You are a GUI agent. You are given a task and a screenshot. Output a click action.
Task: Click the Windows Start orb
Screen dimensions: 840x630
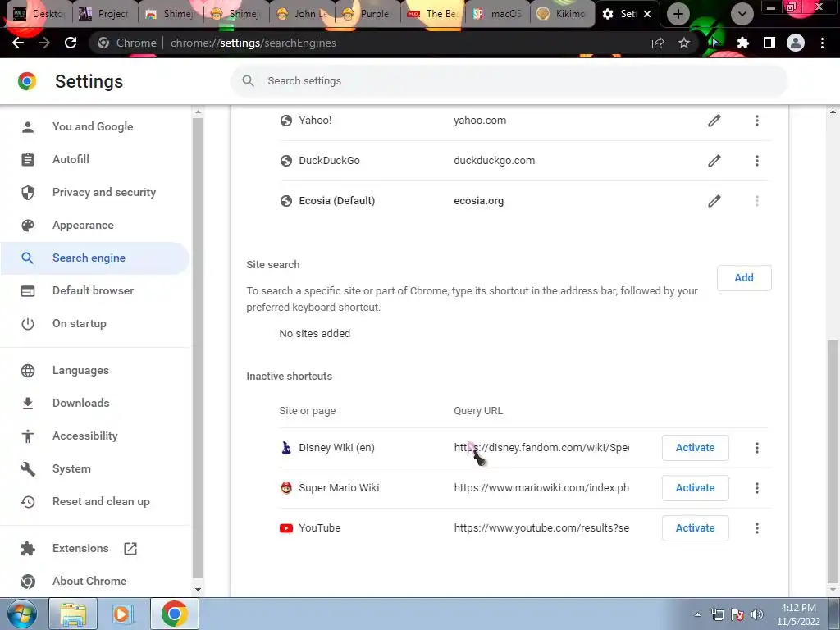click(21, 614)
